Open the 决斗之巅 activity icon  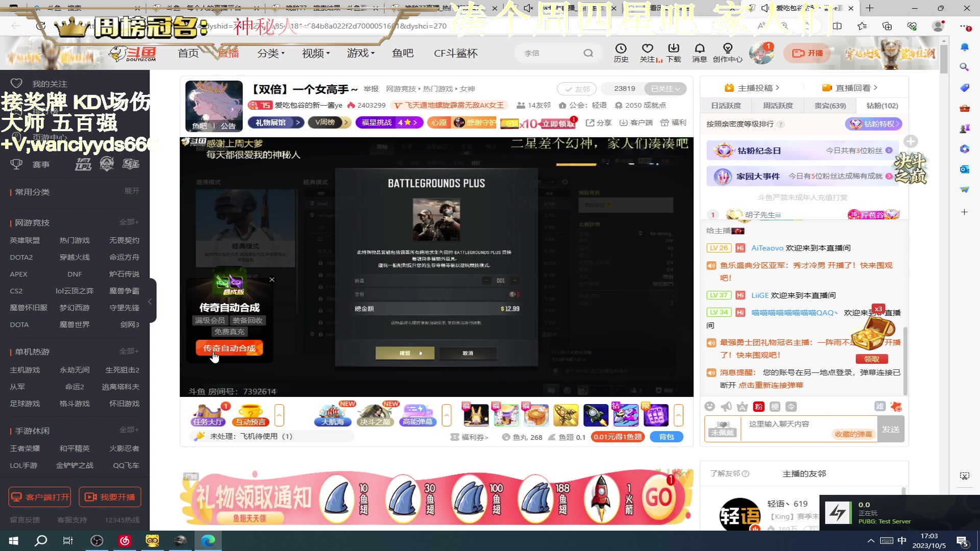(x=375, y=415)
